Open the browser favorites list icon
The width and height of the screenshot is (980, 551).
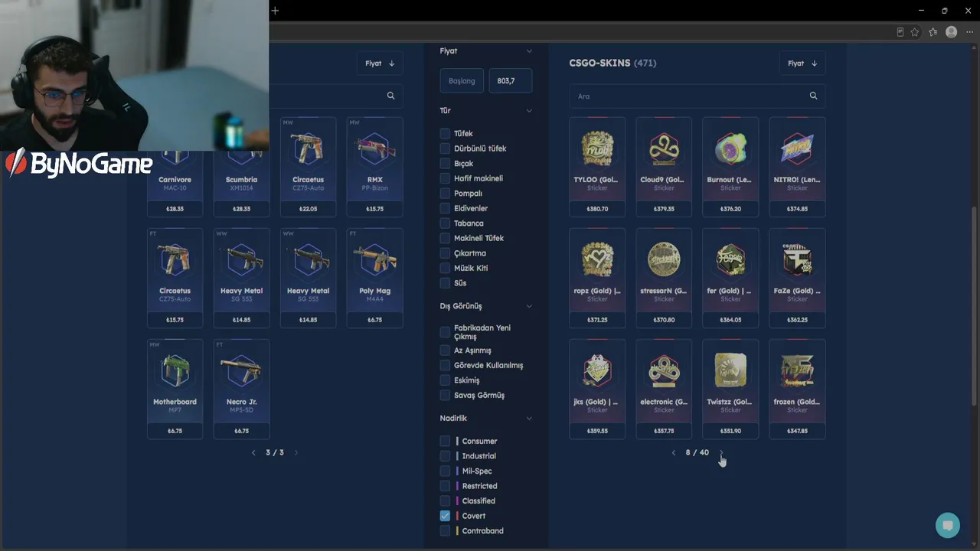pyautogui.click(x=933, y=32)
